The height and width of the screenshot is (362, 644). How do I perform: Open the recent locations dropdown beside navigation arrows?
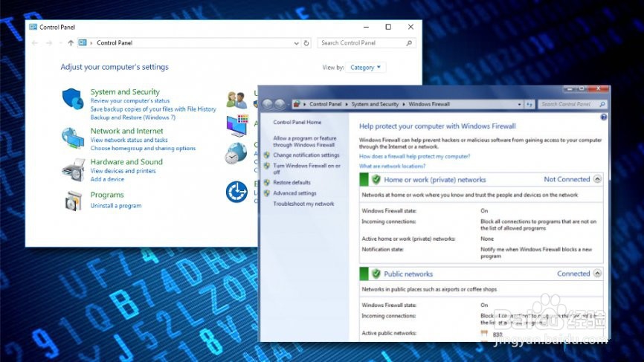[60, 42]
